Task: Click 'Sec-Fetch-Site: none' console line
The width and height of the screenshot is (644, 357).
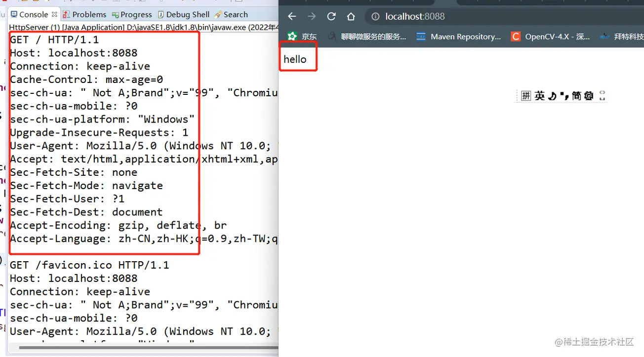Action: tap(74, 172)
